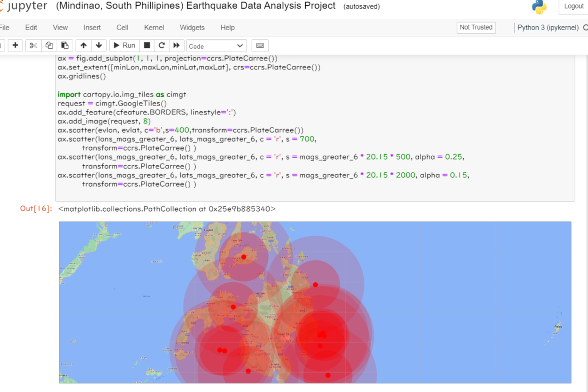Click the ax.scatter(evlon, evlat line

click(x=181, y=130)
